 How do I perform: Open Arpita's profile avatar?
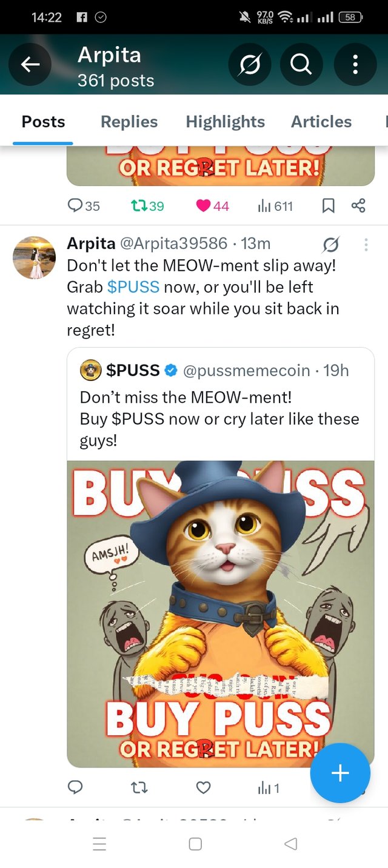coord(34,257)
